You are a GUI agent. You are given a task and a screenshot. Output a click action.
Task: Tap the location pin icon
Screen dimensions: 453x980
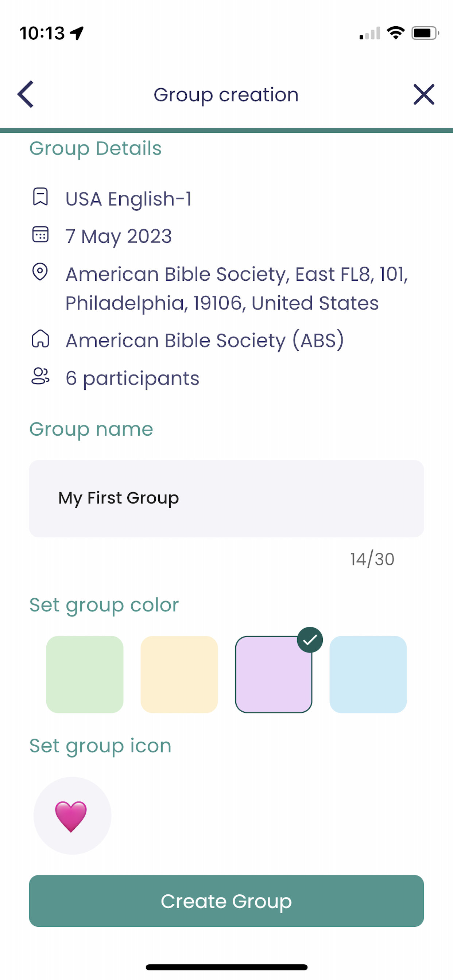[40, 272]
